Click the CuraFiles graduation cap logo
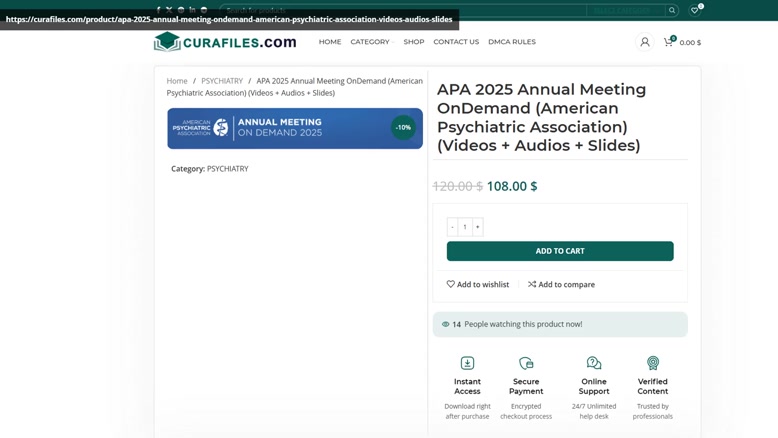 [x=167, y=42]
